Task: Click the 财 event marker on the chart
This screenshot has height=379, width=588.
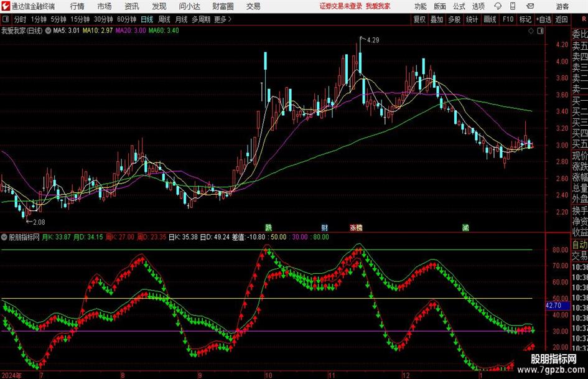Action: pos(325,227)
